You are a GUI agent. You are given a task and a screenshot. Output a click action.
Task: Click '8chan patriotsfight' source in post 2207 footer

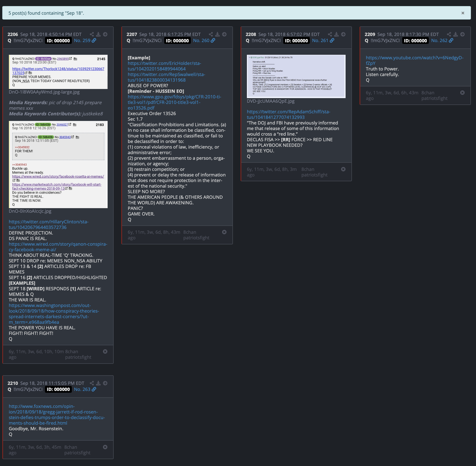click(196, 235)
